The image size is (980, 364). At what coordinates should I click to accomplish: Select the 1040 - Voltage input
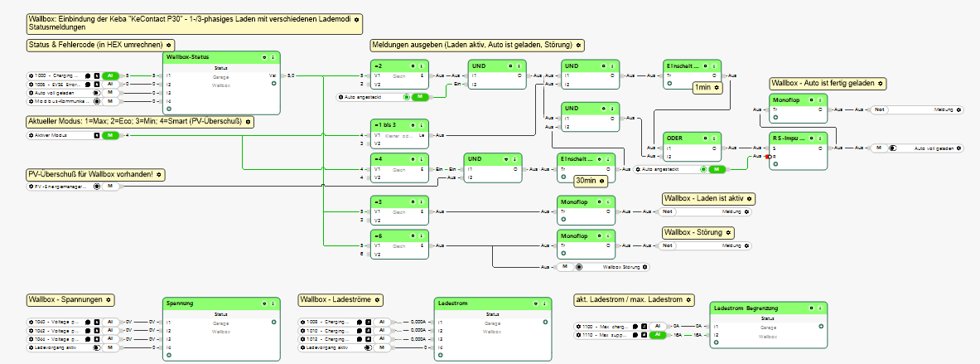74,322
